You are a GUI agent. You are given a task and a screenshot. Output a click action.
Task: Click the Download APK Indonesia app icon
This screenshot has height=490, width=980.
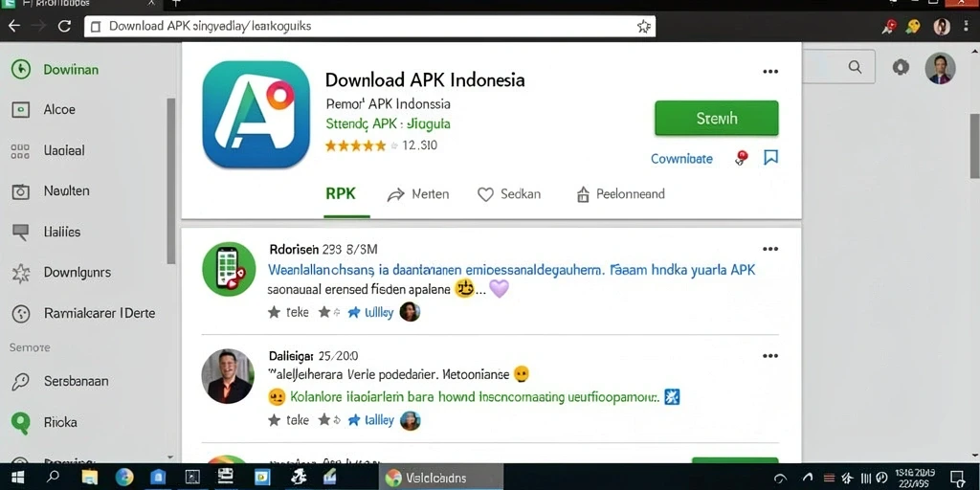click(x=256, y=115)
